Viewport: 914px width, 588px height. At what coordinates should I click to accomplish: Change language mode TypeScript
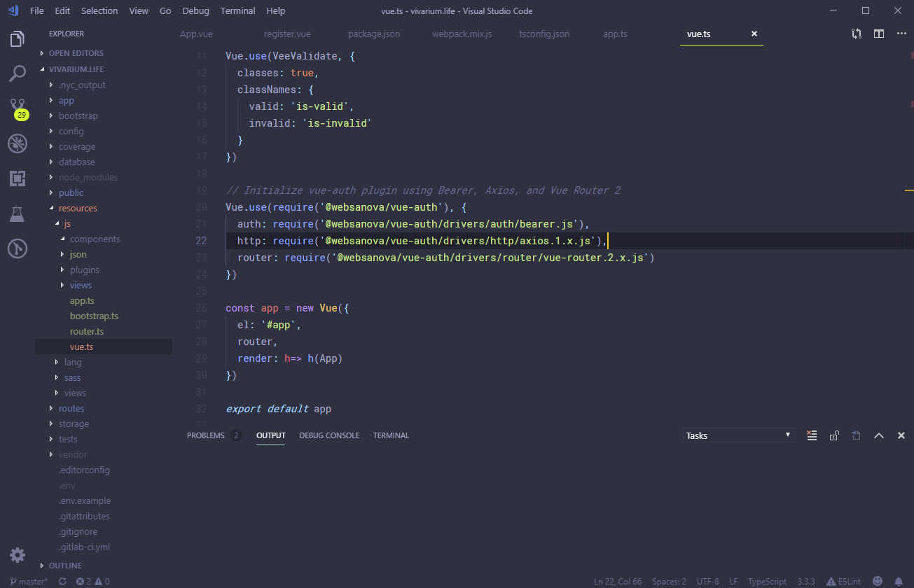pyautogui.click(x=768, y=581)
